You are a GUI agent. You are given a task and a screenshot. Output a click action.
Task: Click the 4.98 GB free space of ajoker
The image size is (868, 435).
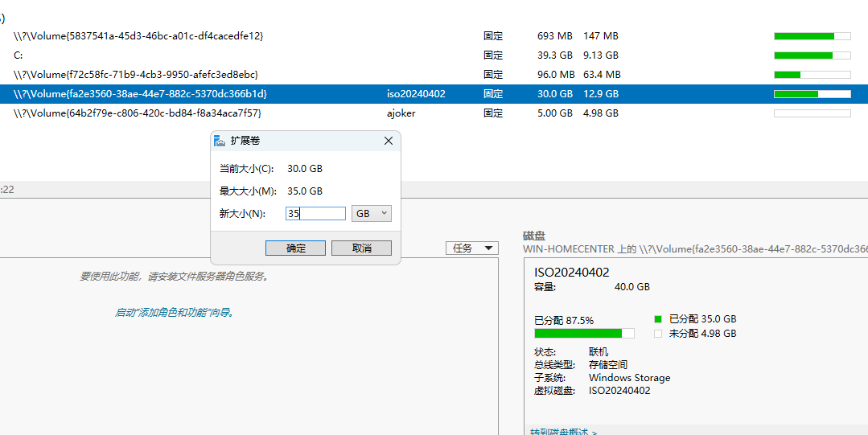(601, 113)
